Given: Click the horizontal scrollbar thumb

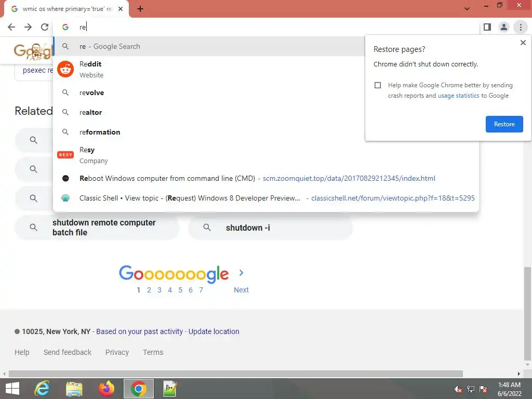Looking at the screenshot, I should point(236,374).
